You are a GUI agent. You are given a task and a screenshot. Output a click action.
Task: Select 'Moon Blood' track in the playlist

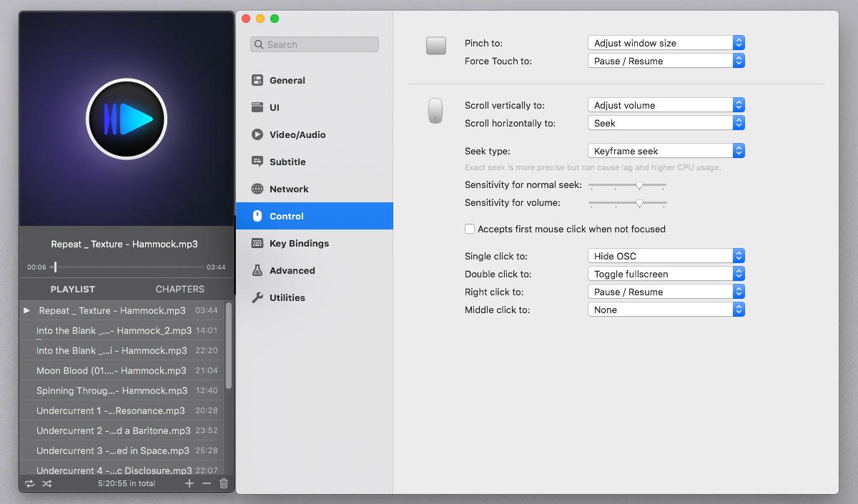coord(111,371)
